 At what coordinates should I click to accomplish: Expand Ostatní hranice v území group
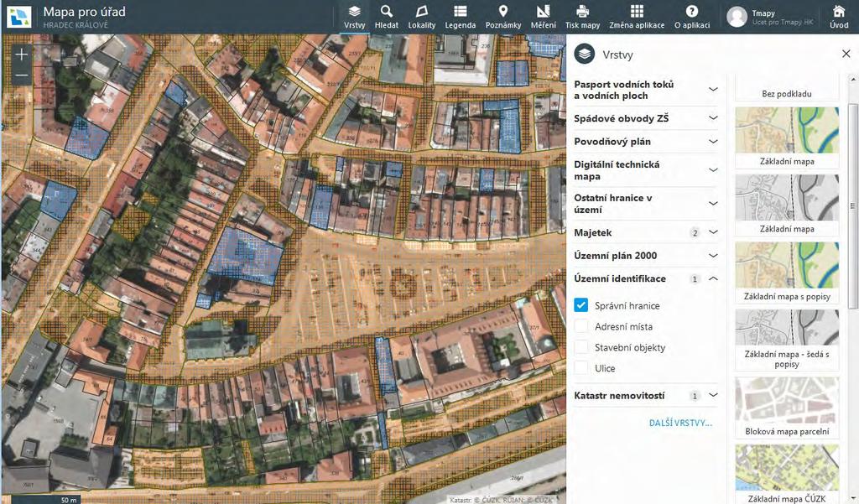[x=713, y=203]
